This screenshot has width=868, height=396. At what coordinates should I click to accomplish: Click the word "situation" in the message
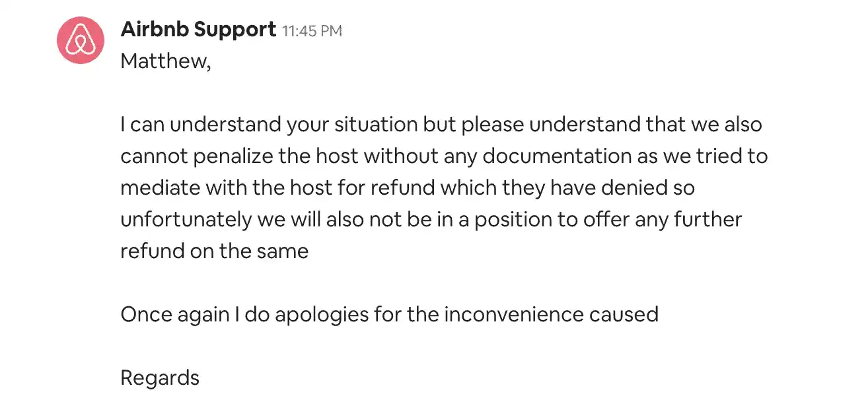click(372, 125)
